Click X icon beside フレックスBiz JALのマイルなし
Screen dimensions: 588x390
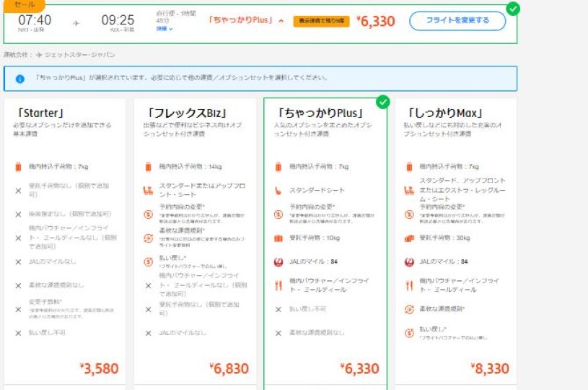(148, 333)
